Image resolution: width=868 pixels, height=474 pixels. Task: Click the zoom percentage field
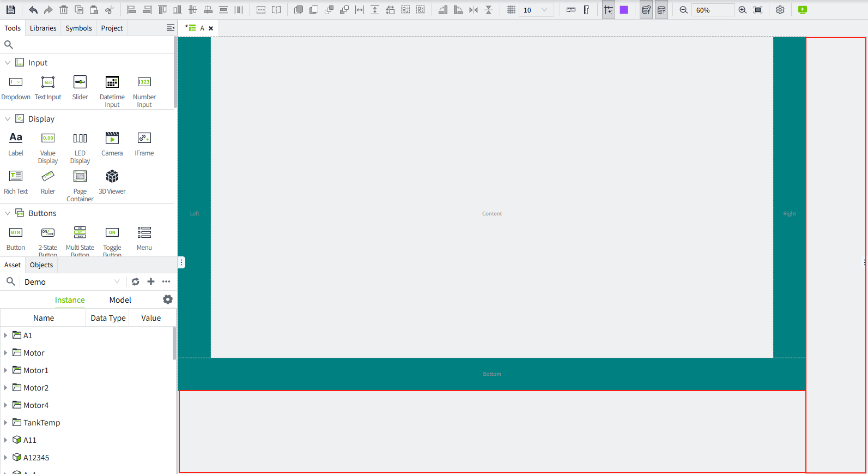tap(712, 10)
